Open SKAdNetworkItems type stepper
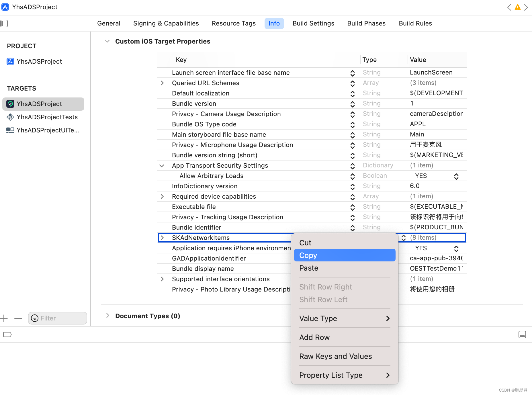Screen dimensions: 532x395 pyautogui.click(x=403, y=238)
